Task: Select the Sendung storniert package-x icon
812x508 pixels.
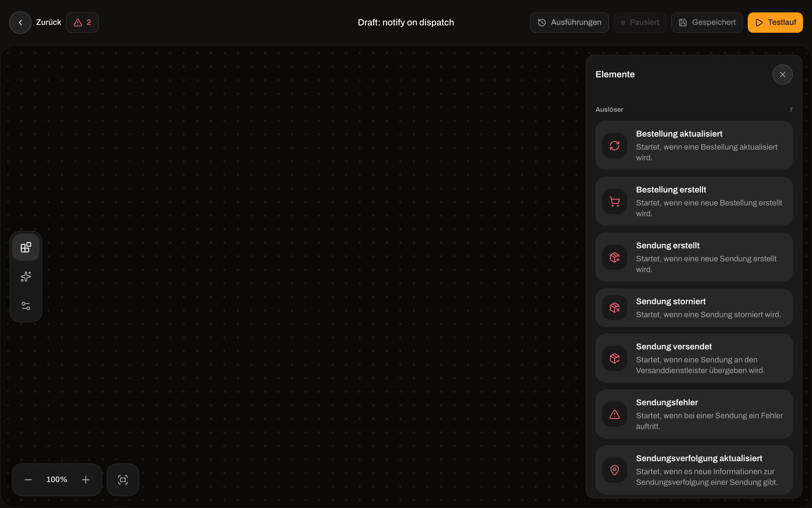Action: coord(614,308)
